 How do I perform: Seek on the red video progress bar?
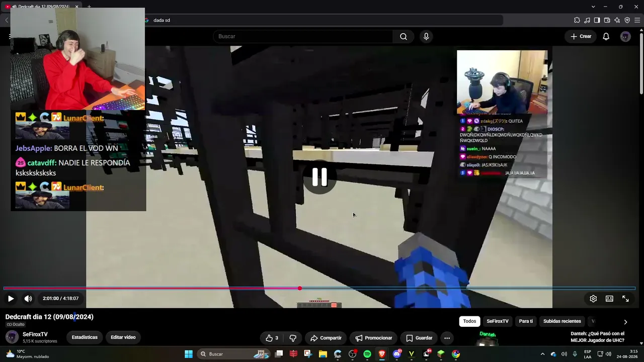319,288
